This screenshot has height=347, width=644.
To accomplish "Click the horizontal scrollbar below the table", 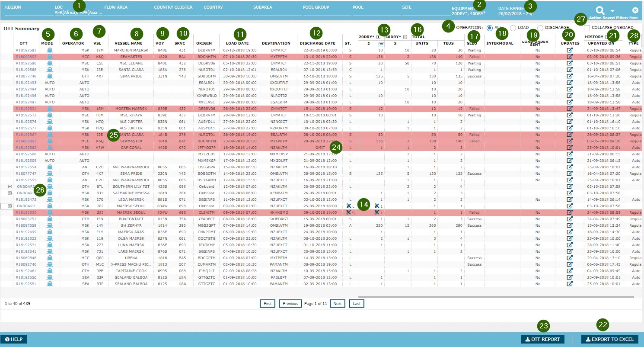I will point(496,297).
